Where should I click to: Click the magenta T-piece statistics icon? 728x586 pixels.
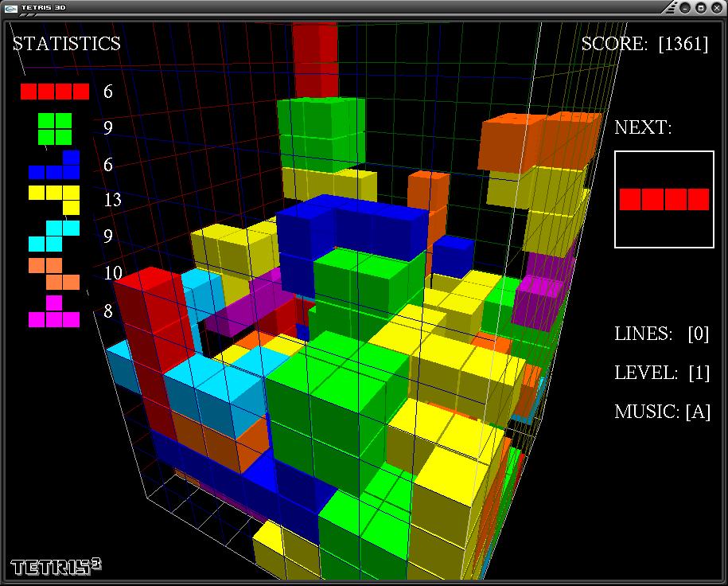(54, 311)
